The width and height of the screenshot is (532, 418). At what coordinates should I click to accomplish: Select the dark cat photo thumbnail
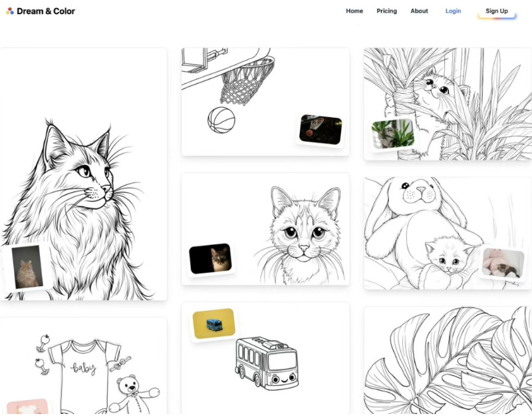pyautogui.click(x=211, y=259)
